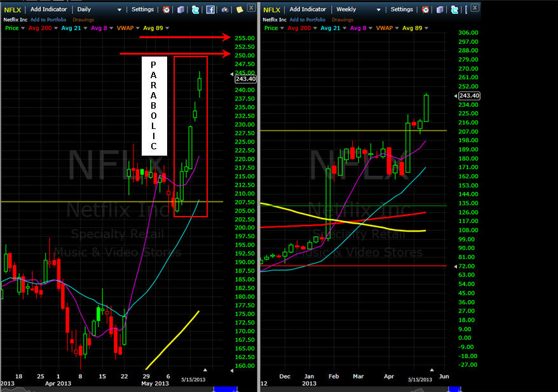Click 135.00 price label on Weekly axis
The image size is (558, 392).
[x=468, y=203]
